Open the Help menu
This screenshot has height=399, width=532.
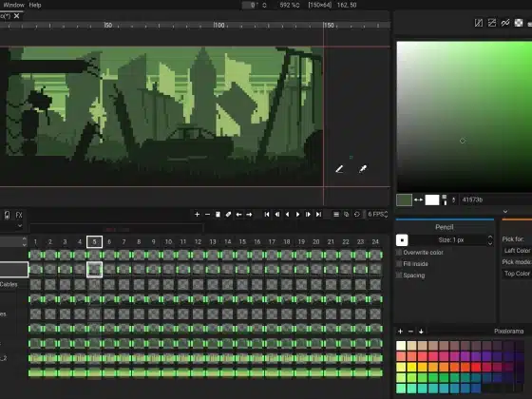(x=35, y=5)
